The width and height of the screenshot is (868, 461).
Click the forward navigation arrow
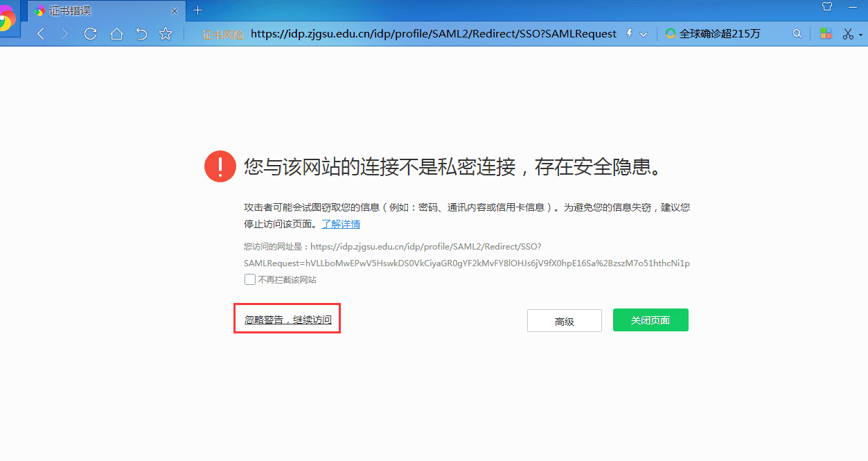[65, 34]
